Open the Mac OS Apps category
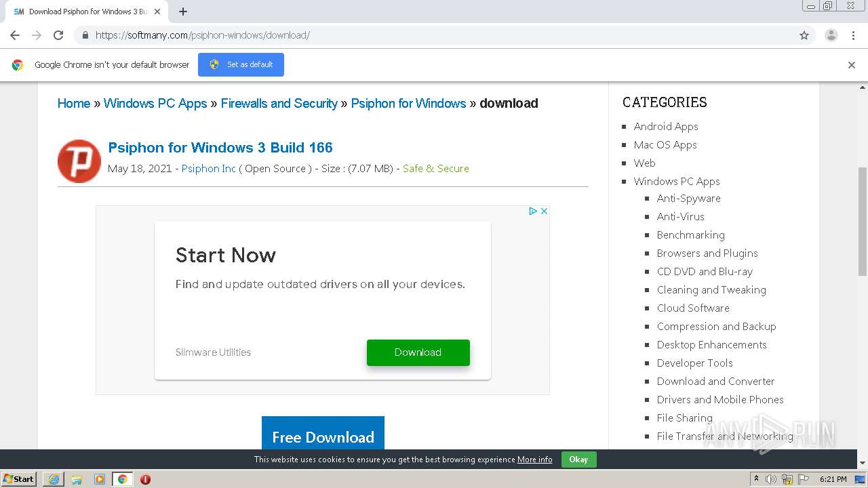The height and width of the screenshot is (488, 868). 665,144
